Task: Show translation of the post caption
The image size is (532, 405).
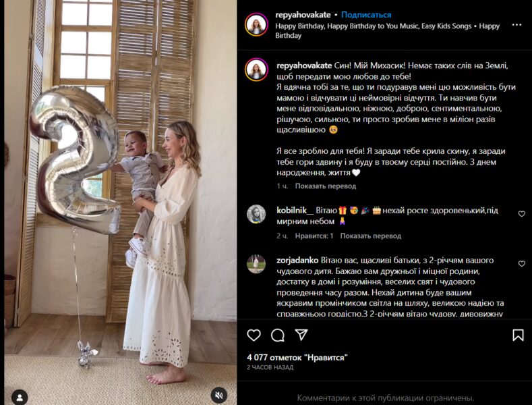Action: 325,186
